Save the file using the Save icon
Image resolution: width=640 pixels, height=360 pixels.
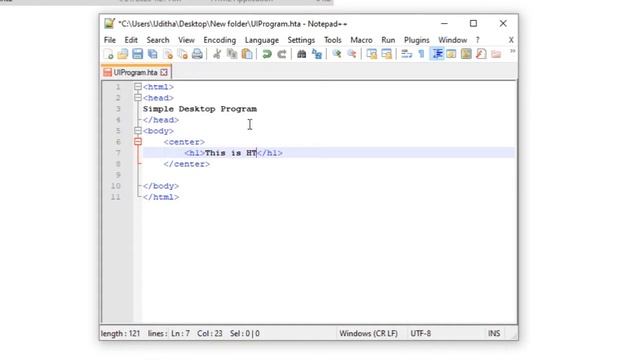(x=138, y=54)
